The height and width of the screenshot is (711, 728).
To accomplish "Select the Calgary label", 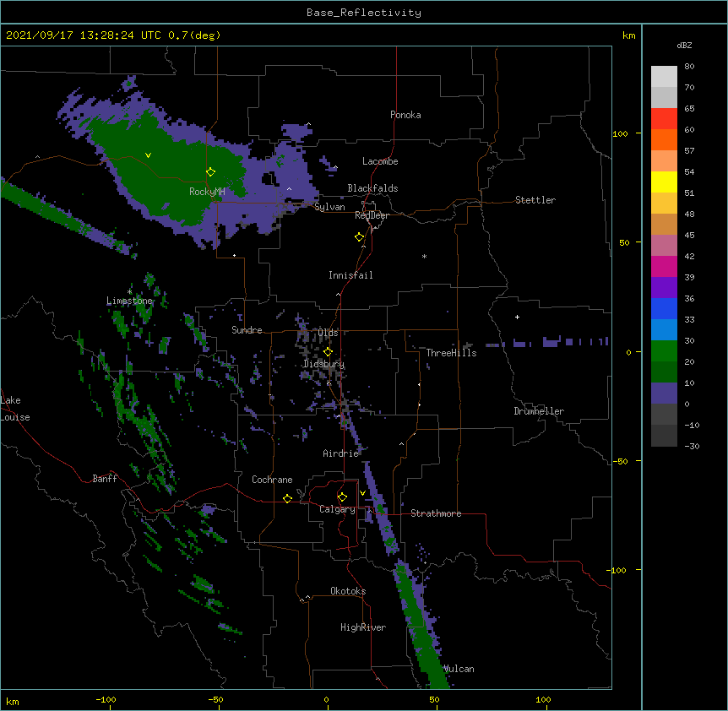I will [x=337, y=509].
